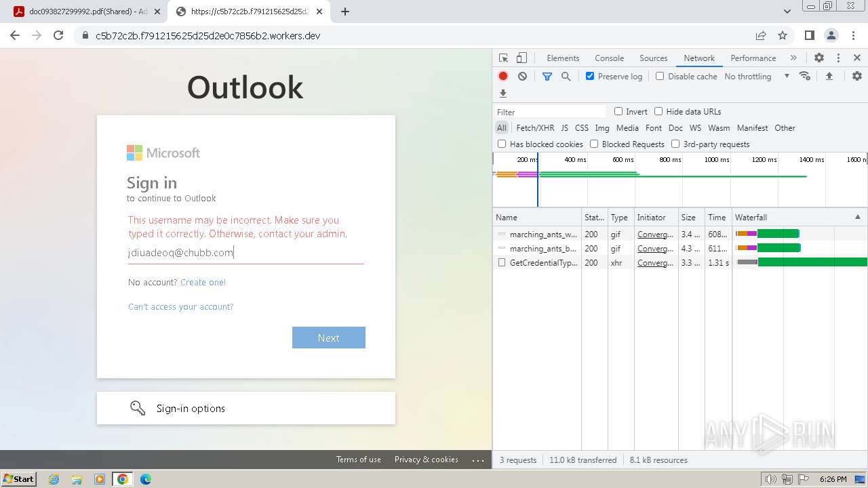868x488 pixels.
Task: Open Terms of use link
Action: (x=358, y=460)
